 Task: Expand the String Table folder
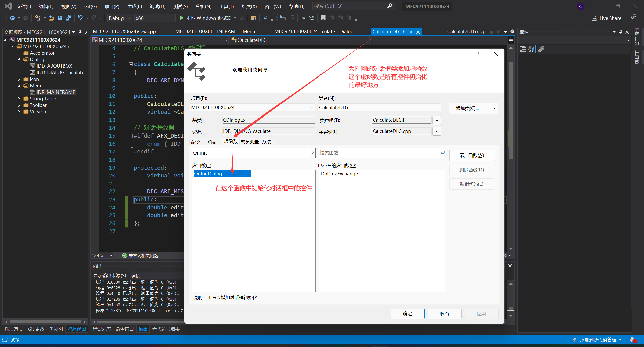pos(19,99)
